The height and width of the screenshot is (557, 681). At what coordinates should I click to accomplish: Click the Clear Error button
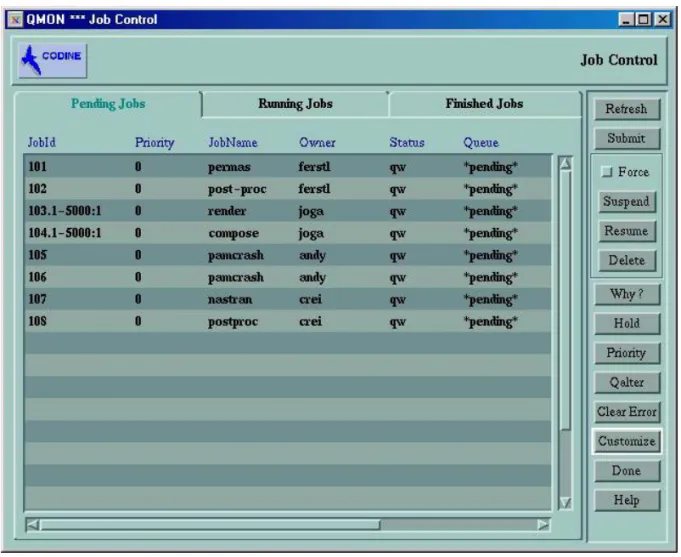[x=627, y=412]
